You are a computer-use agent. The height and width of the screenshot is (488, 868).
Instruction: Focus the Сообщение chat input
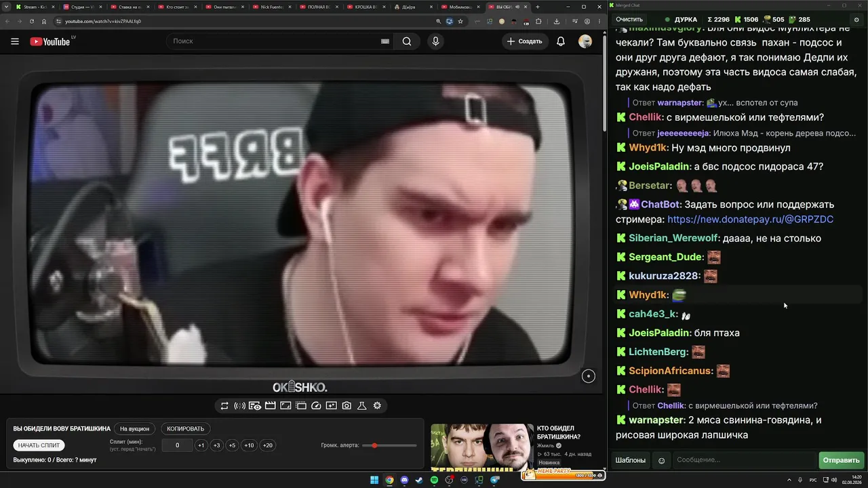743,460
